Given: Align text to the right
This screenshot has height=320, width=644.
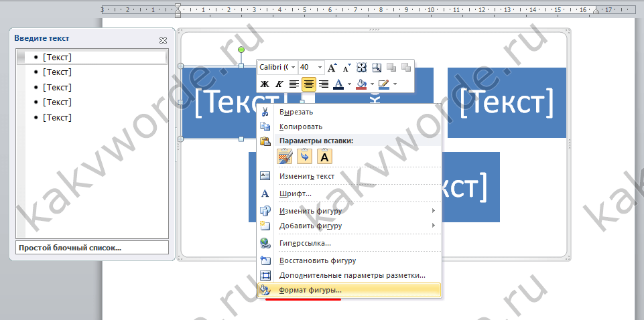Looking at the screenshot, I should [324, 84].
